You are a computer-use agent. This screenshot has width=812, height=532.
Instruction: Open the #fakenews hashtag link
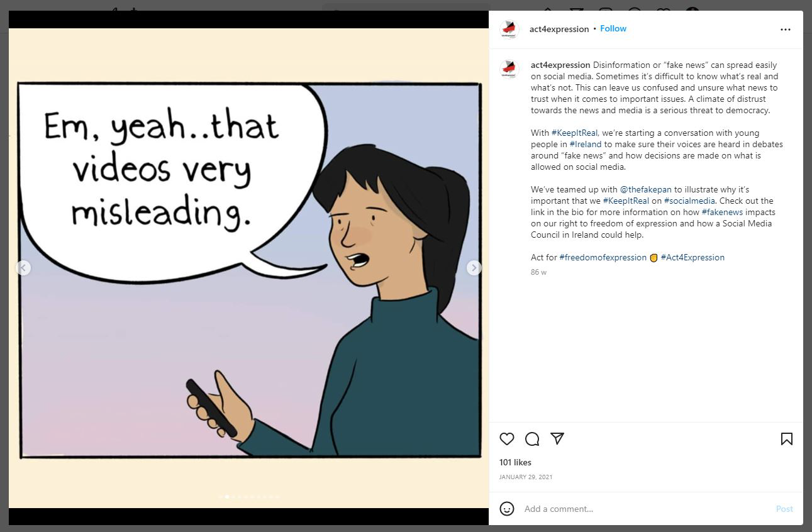[722, 213]
